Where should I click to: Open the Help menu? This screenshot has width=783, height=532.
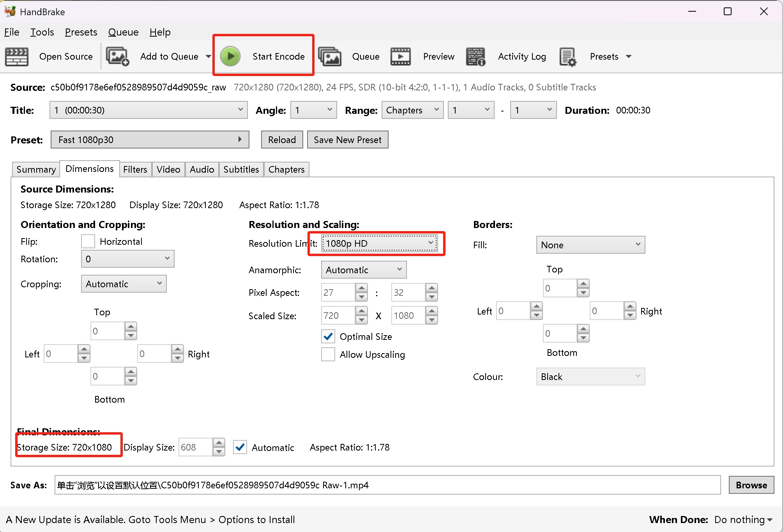(160, 32)
